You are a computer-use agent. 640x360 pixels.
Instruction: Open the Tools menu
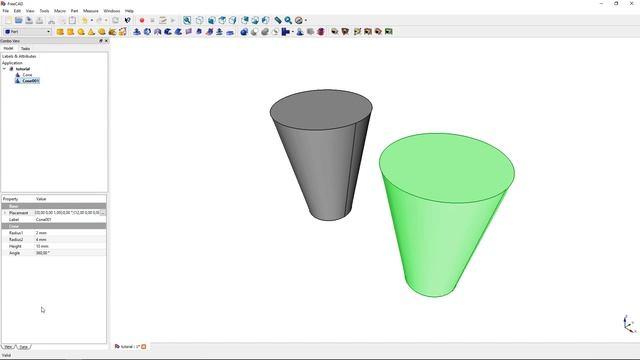coord(44,11)
